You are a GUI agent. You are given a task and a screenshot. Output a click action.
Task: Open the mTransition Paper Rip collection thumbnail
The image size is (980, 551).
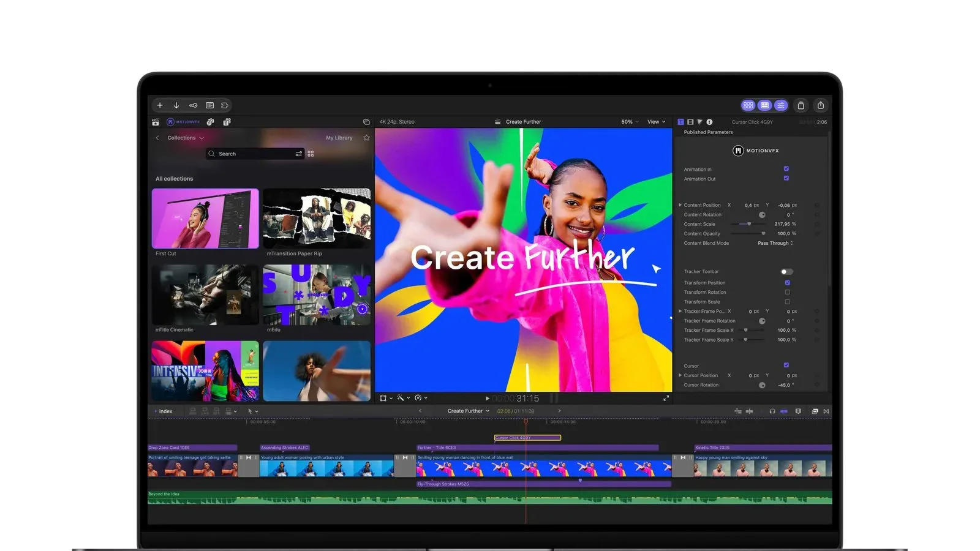tap(317, 218)
